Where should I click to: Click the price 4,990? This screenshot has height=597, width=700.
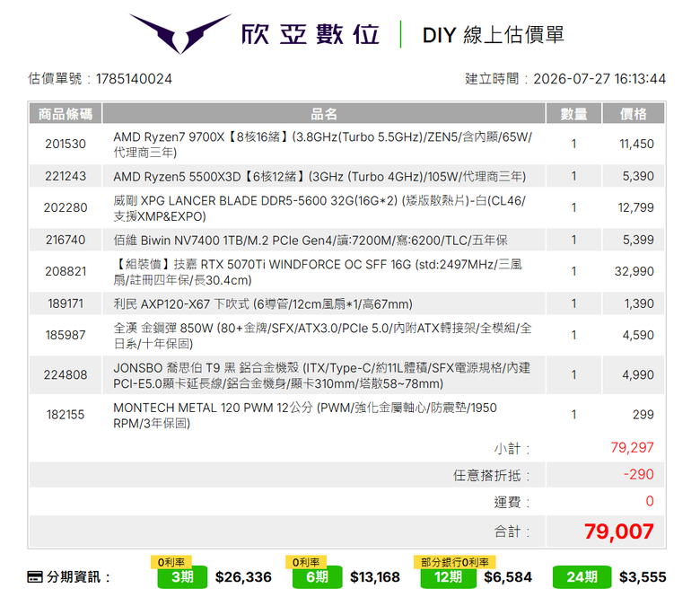638,374
